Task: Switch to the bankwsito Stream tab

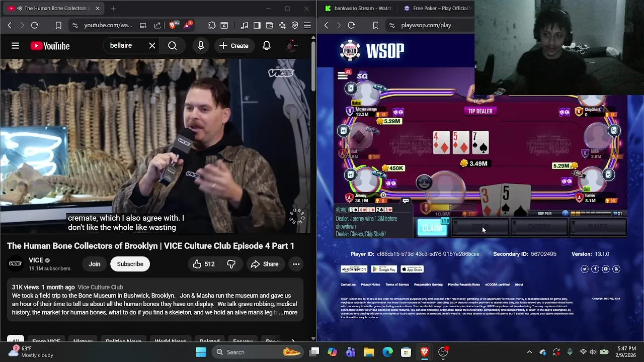Action: click(x=358, y=8)
